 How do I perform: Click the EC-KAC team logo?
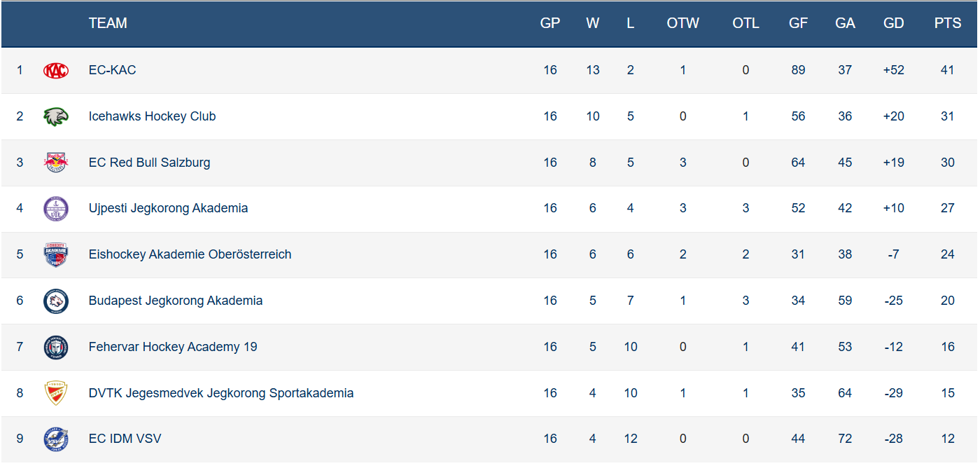[x=56, y=70]
